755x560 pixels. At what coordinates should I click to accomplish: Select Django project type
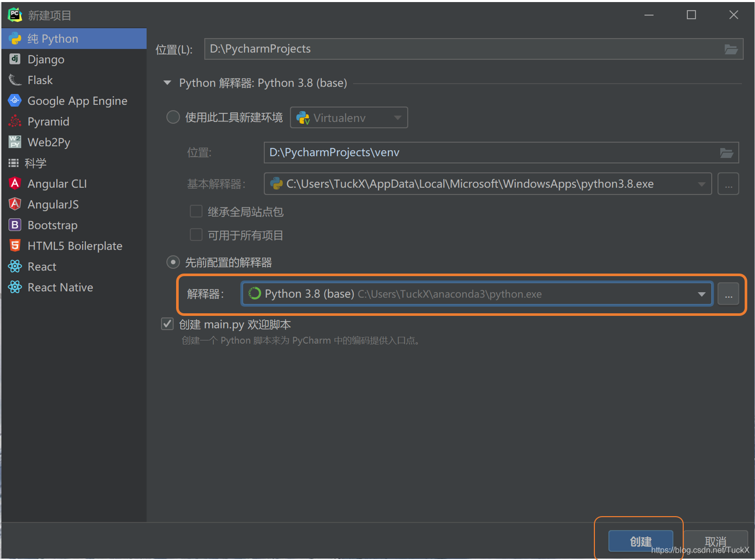point(74,59)
